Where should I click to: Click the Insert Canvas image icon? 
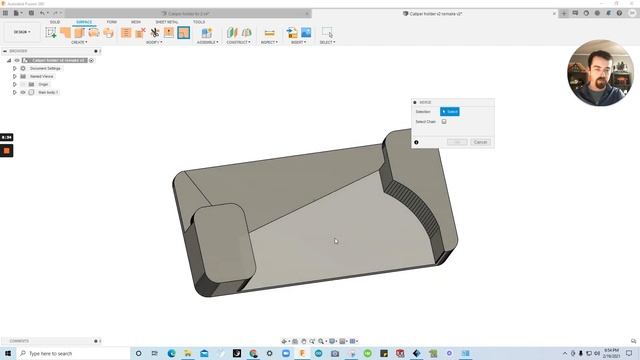[x=306, y=32]
